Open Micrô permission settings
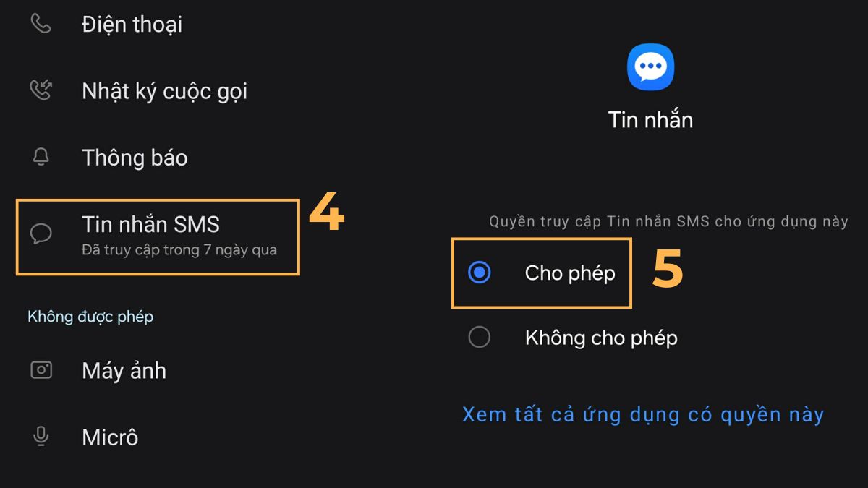 tap(110, 436)
